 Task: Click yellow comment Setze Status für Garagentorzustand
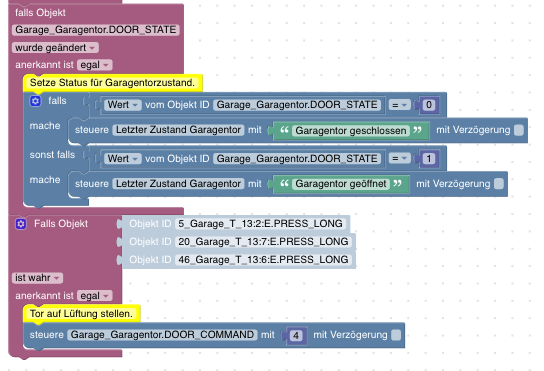coord(112,83)
